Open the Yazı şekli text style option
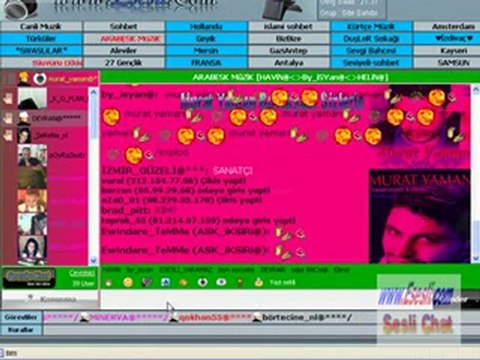Viewport: 480px width, 360px height. (282, 282)
